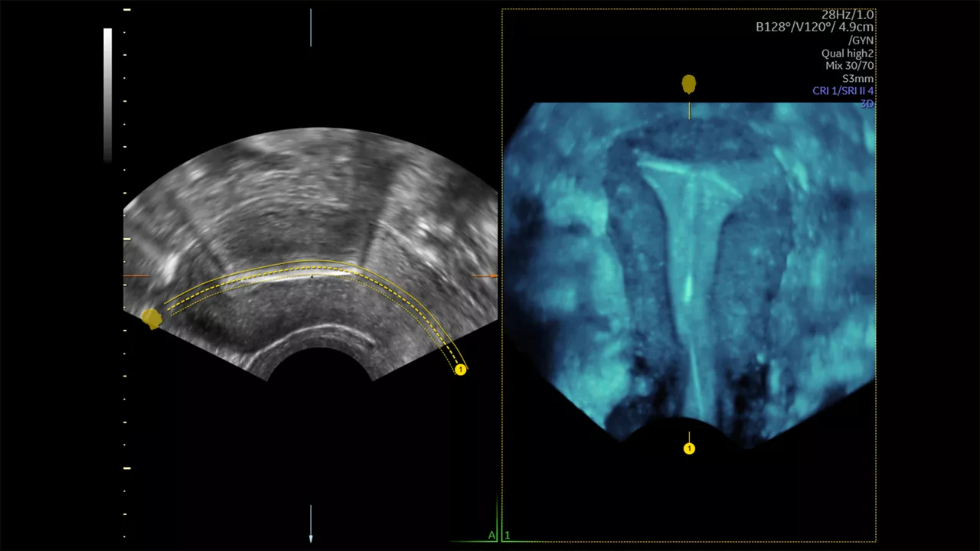
Task: Click the yellow blob marker above rendered image
Action: pyautogui.click(x=689, y=84)
